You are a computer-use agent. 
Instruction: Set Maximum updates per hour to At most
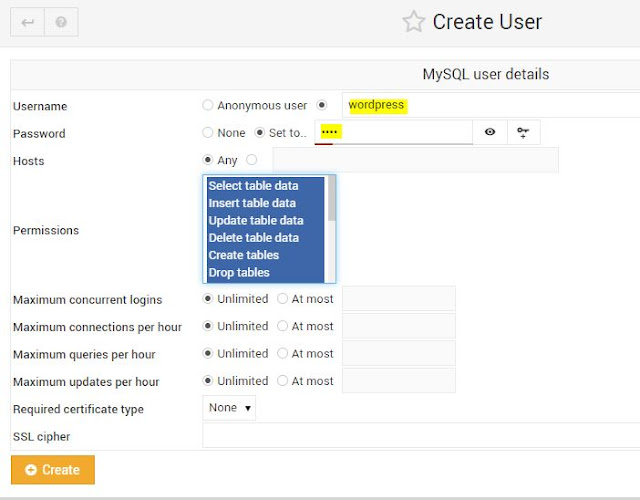pos(282,381)
